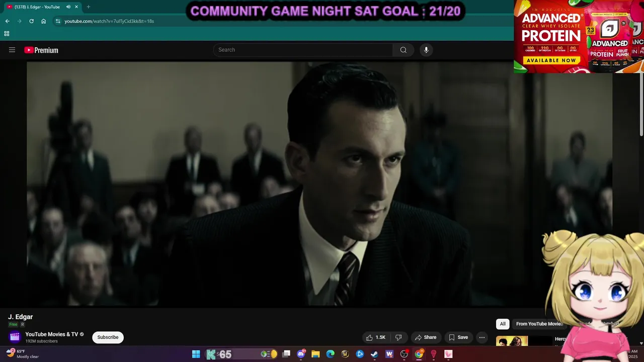This screenshot has height=362, width=644.
Task: Open the apps grid in bookmarks bar
Action: pyautogui.click(x=7, y=34)
